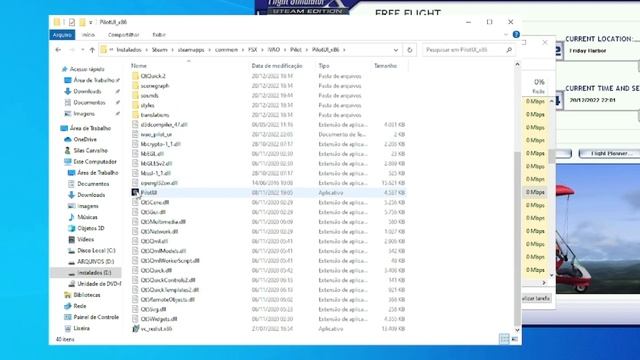Click the Back navigation arrow

[x=58, y=50]
